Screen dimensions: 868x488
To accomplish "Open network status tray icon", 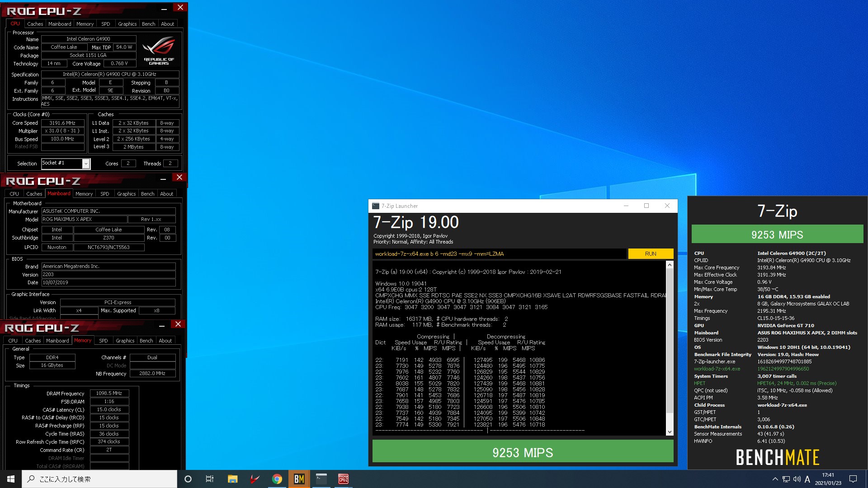I will (786, 479).
